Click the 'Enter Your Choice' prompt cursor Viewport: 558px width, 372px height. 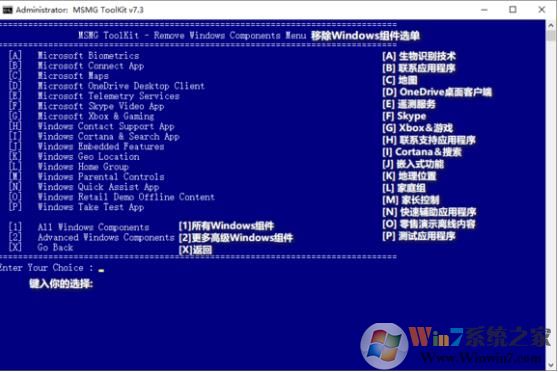(x=101, y=270)
